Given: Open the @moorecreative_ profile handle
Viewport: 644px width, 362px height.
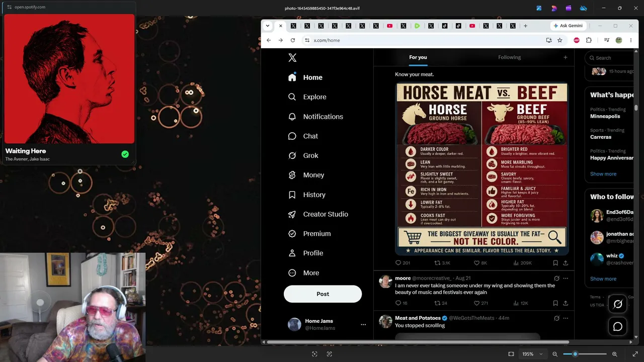Looking at the screenshot, I should 432,278.
